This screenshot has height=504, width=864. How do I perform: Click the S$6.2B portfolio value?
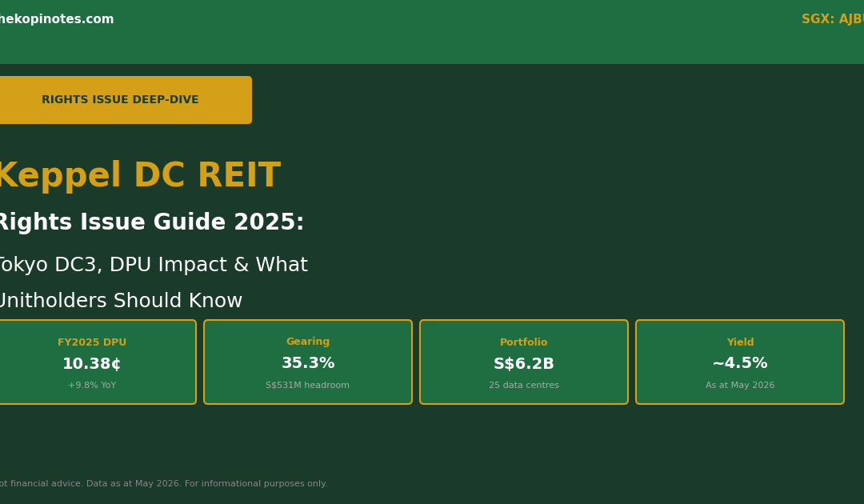tap(524, 363)
